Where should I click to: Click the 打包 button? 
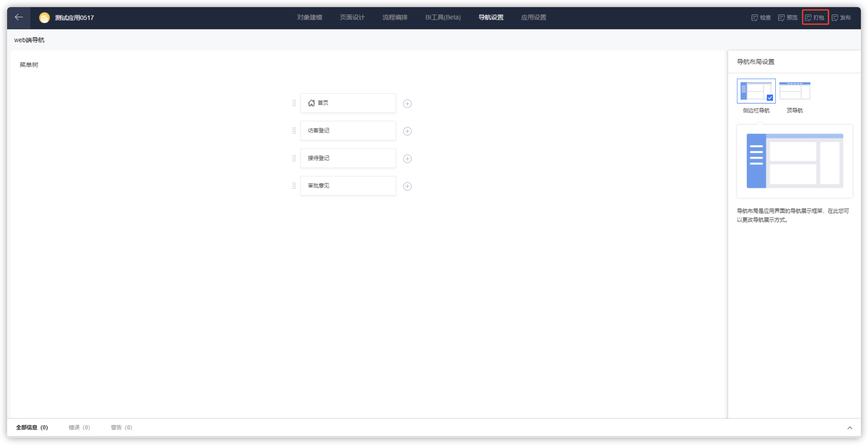(815, 17)
